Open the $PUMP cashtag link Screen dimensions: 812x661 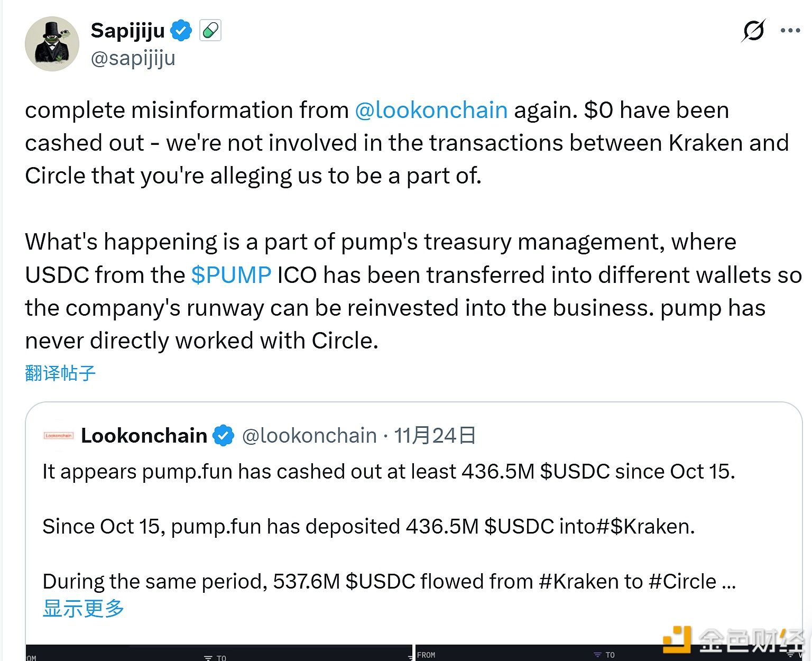tap(231, 275)
